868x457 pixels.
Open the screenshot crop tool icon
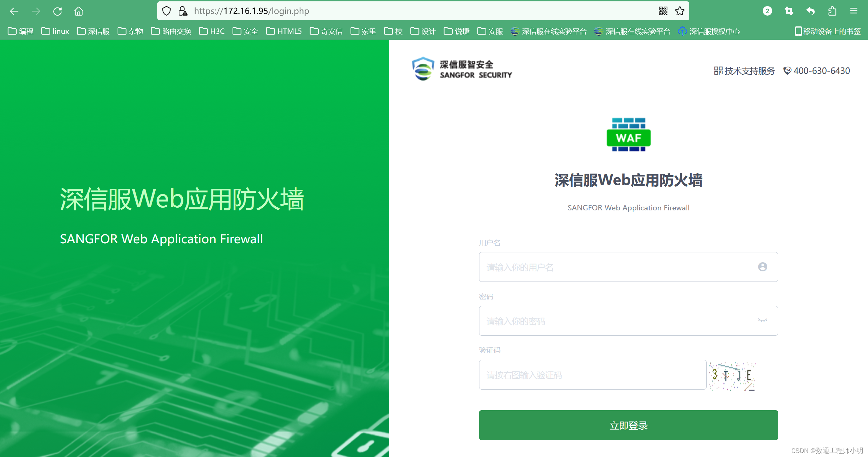click(x=789, y=11)
